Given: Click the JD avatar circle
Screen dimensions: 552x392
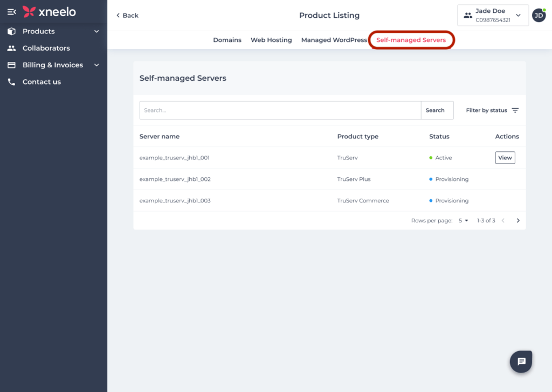Looking at the screenshot, I should point(539,15).
